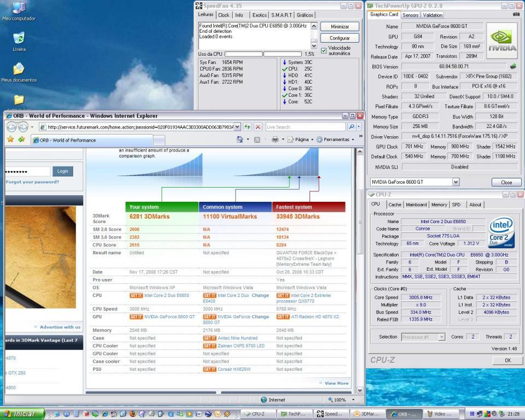Click the Uso da CPU usage bar
The height and width of the screenshot is (420, 525).
[263, 54]
